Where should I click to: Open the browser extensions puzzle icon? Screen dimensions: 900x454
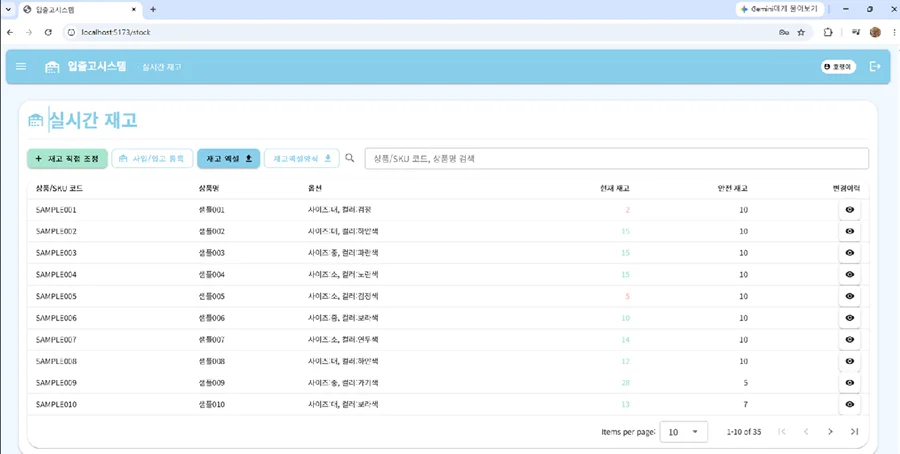click(x=828, y=33)
